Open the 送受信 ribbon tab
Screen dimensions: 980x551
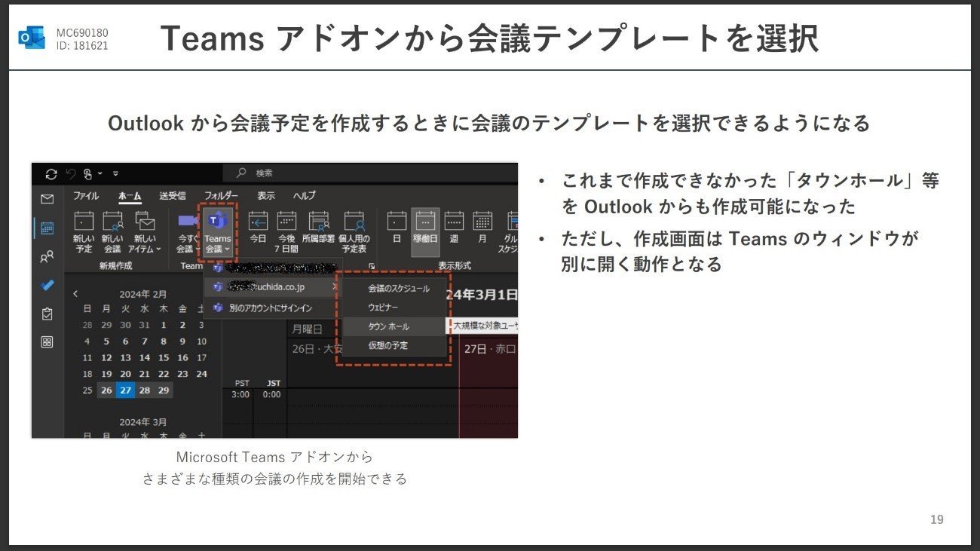173,195
